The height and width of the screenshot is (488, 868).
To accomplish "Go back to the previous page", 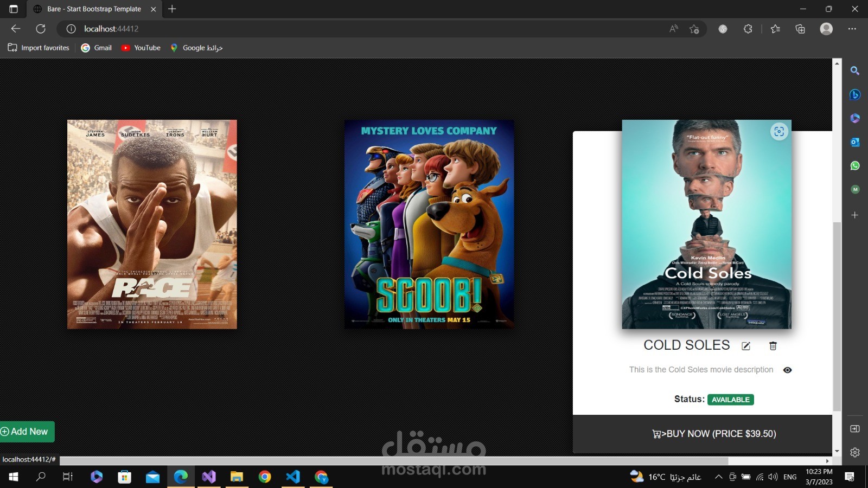I will click(16, 29).
